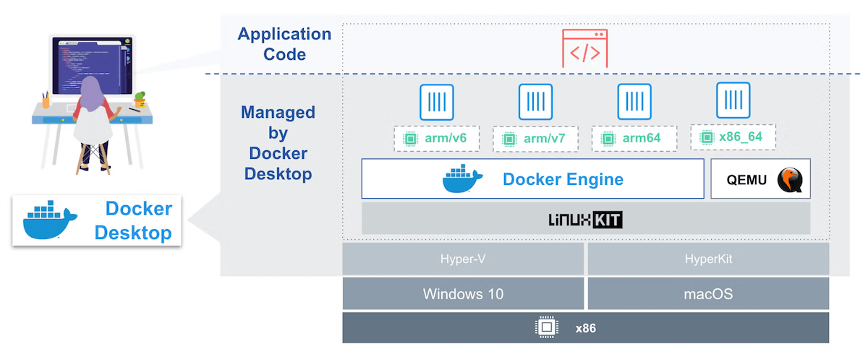This screenshot has height=362, width=868.
Task: Click the Docker Engine whale logo
Action: coord(463,179)
